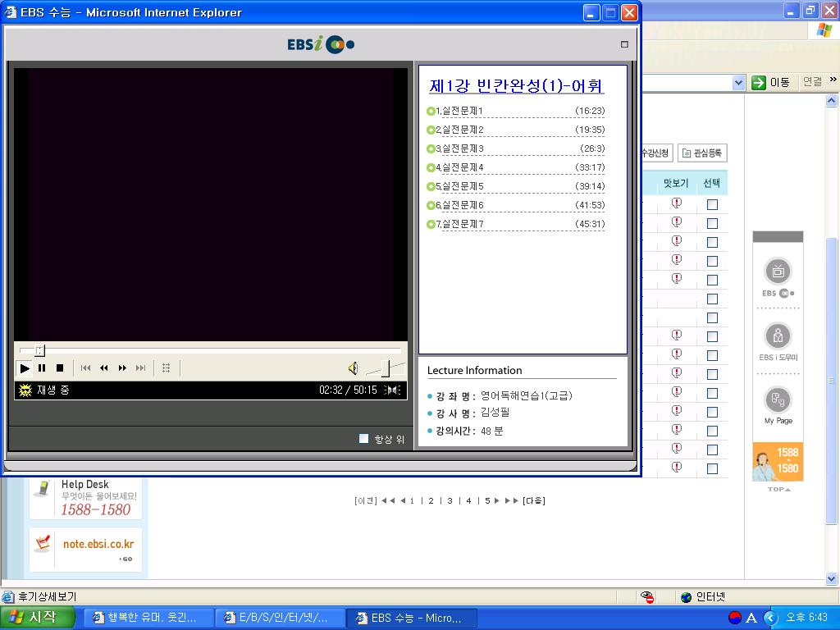Image resolution: width=840 pixels, height=630 pixels.
Task: Click the first 맛보기 preview icon
Action: pos(677,203)
